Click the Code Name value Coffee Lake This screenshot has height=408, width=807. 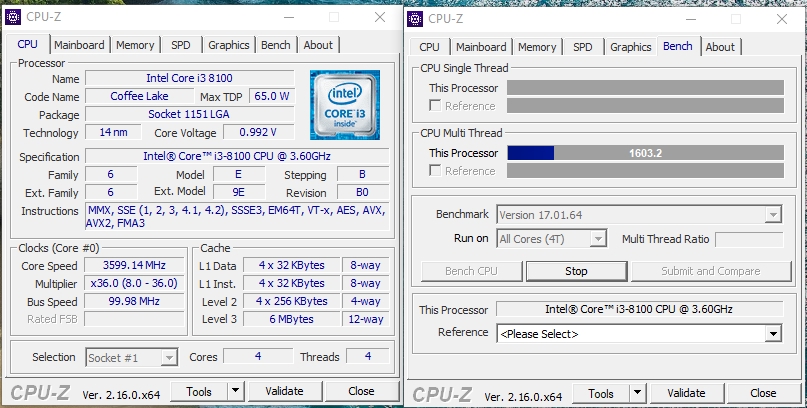(139, 96)
